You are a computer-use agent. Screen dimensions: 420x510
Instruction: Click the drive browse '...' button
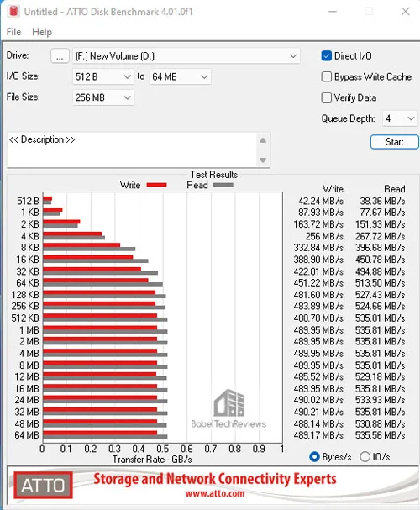click(x=60, y=56)
